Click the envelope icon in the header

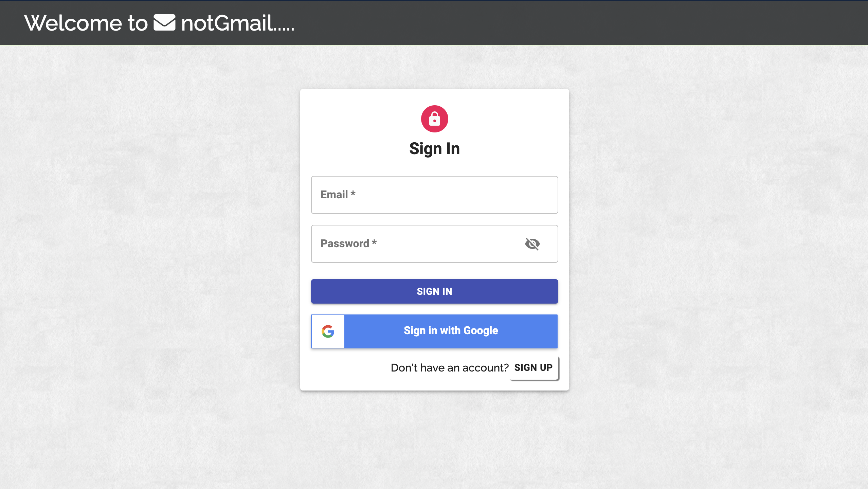(164, 22)
